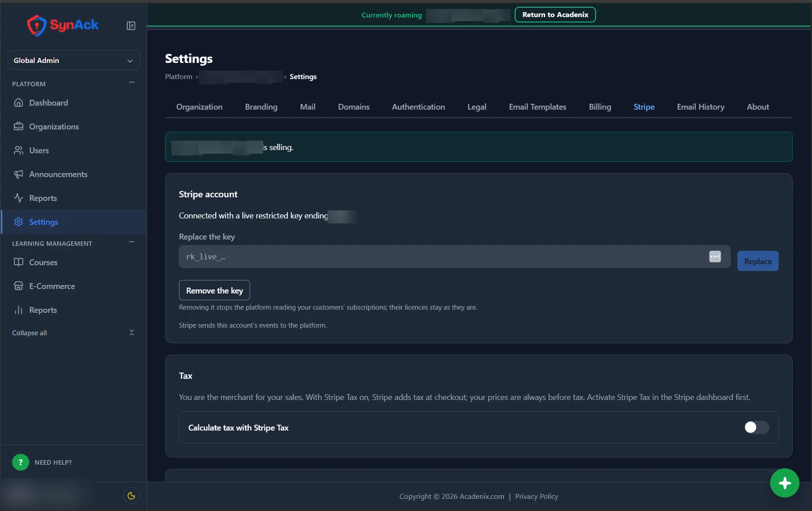The image size is (812, 511).
Task: Click the password manager icon in key field
Action: pyautogui.click(x=715, y=256)
